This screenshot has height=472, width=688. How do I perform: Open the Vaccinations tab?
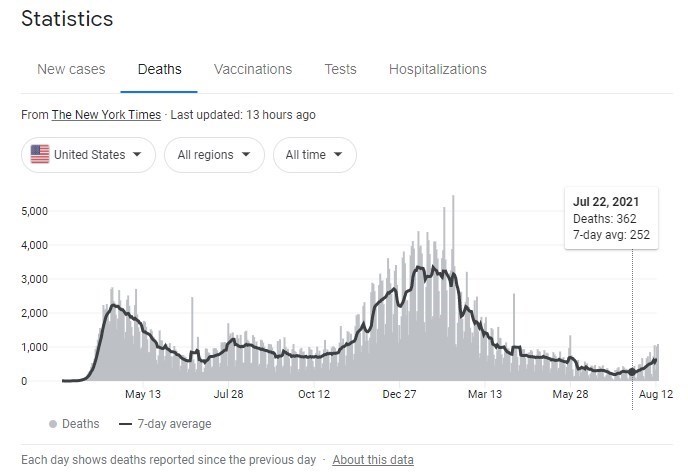tap(253, 69)
